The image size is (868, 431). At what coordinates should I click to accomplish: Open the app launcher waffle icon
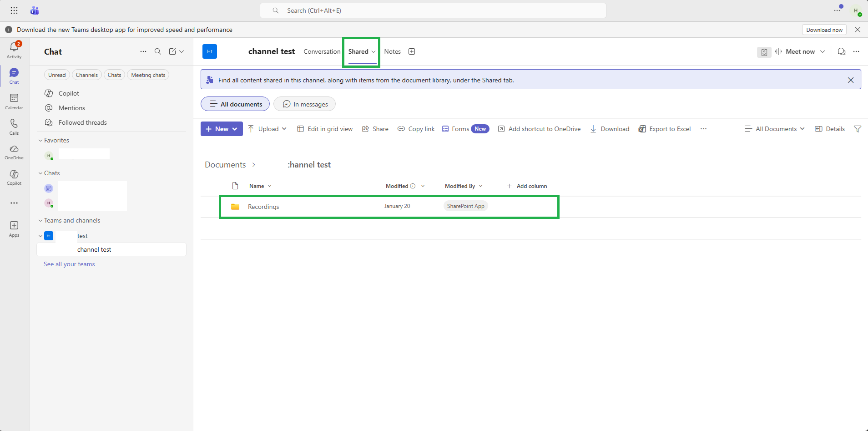point(14,10)
